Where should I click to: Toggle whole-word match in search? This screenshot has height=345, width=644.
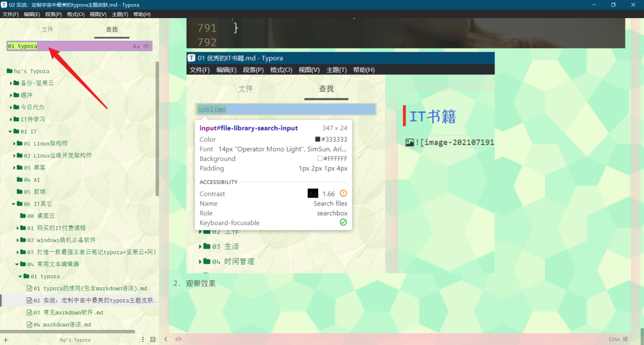146,46
